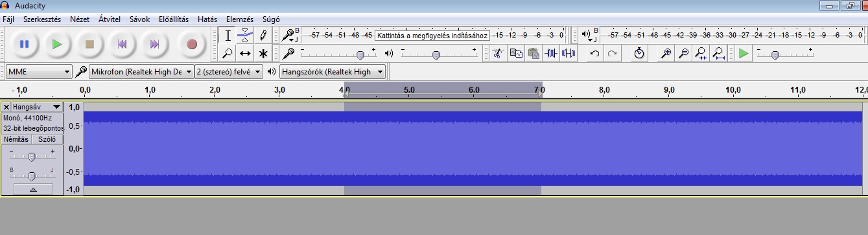
Task: Click the Copy icon in edit toolbar
Action: tap(516, 53)
